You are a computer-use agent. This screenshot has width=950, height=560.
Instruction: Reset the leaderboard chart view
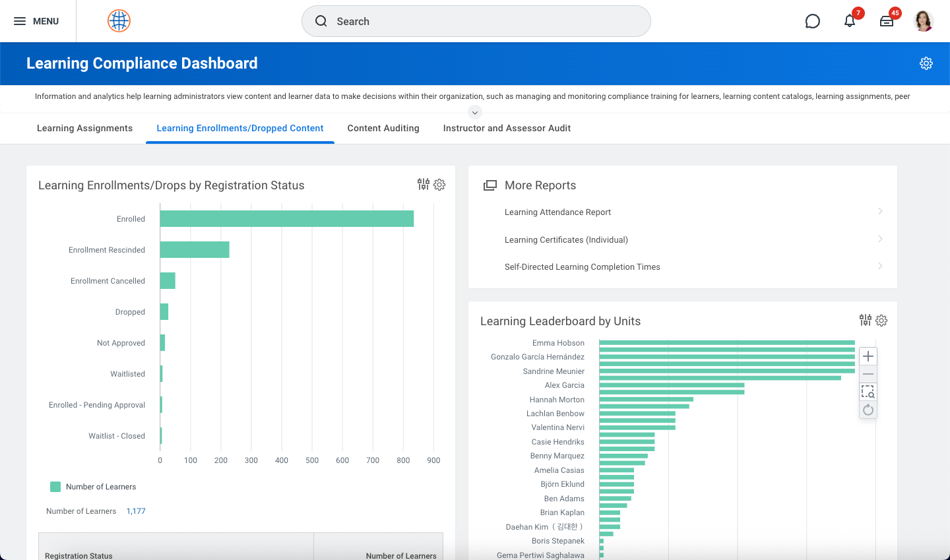pos(868,409)
